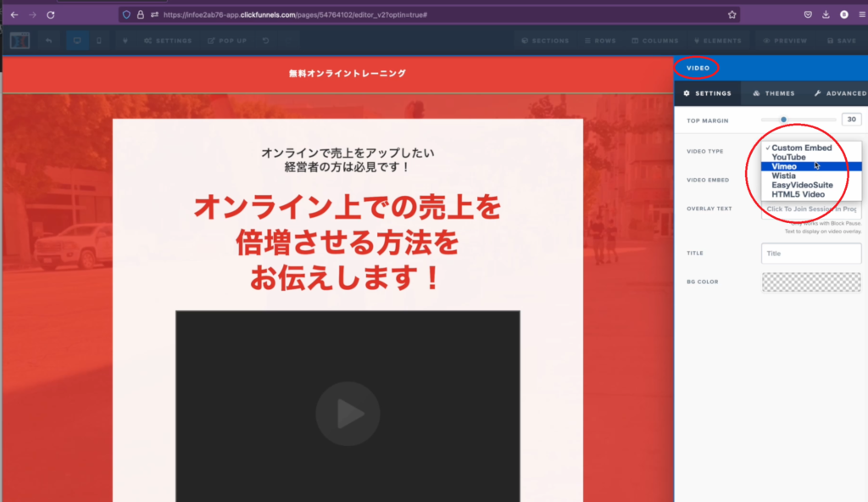This screenshot has width=868, height=502.
Task: Click the plug integrations icon in toolbar
Action: coord(125,41)
